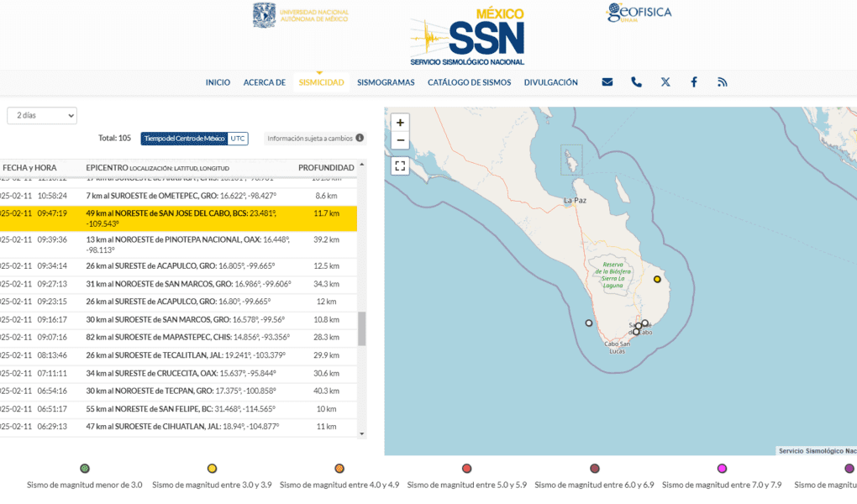Go to CATÁLOGO DE SISMOS
The image size is (857, 504).
[469, 82]
